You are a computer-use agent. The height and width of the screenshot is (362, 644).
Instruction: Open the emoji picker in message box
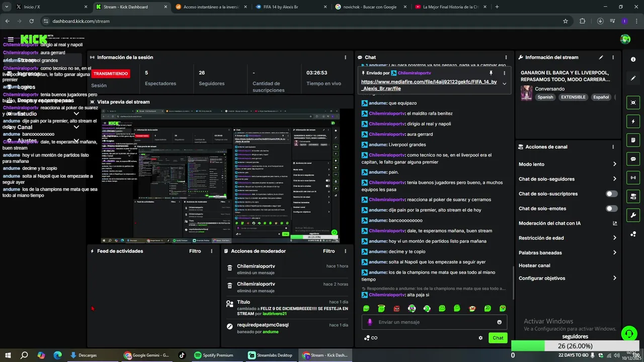pyautogui.click(x=499, y=322)
